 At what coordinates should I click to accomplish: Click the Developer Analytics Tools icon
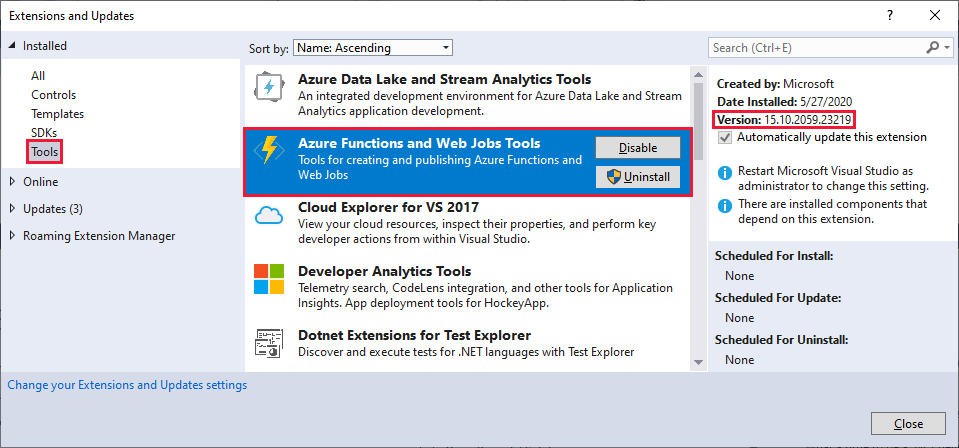(x=270, y=279)
